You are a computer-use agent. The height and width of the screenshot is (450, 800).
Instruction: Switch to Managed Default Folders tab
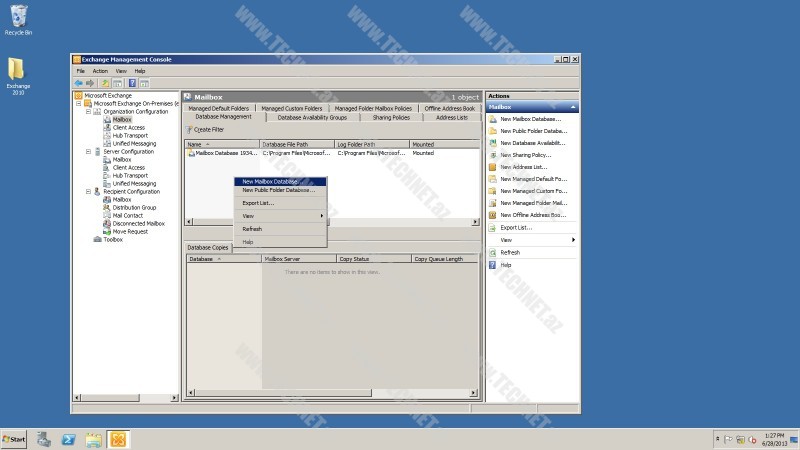(x=218, y=108)
